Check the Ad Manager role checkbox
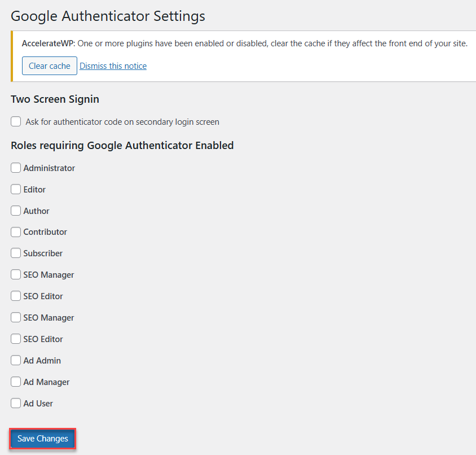Viewport: 476px width, 455px height. coord(15,382)
